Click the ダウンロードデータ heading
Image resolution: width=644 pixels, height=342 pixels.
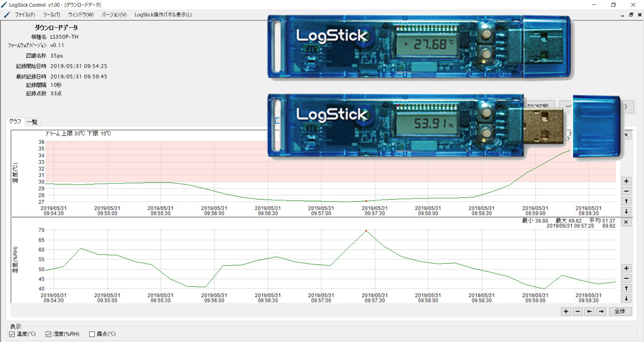tap(56, 27)
